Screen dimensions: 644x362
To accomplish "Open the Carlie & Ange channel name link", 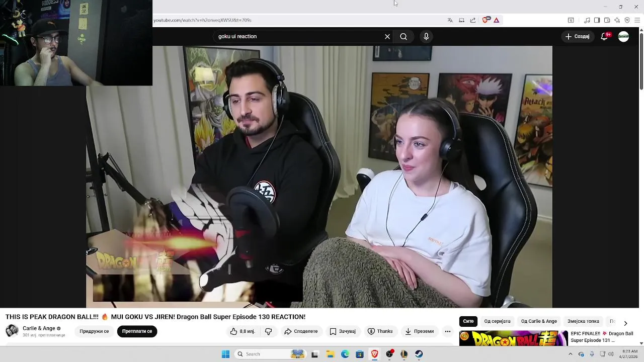I will (39, 328).
